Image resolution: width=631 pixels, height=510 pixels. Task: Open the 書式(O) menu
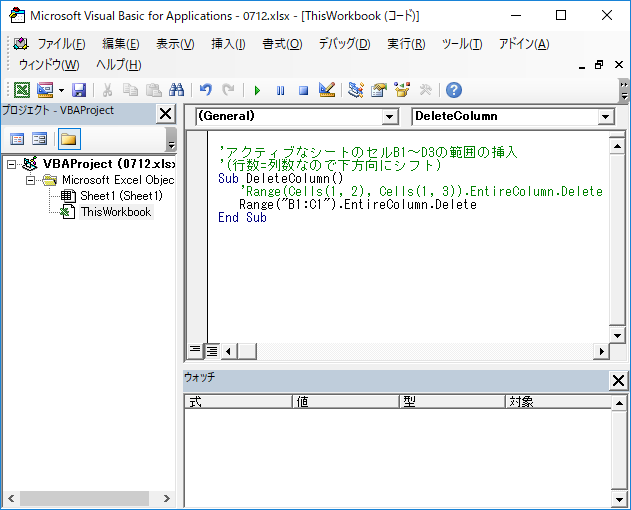click(282, 43)
